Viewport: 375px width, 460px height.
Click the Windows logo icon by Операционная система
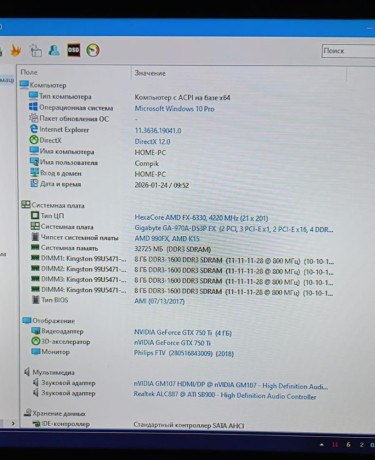(33, 107)
